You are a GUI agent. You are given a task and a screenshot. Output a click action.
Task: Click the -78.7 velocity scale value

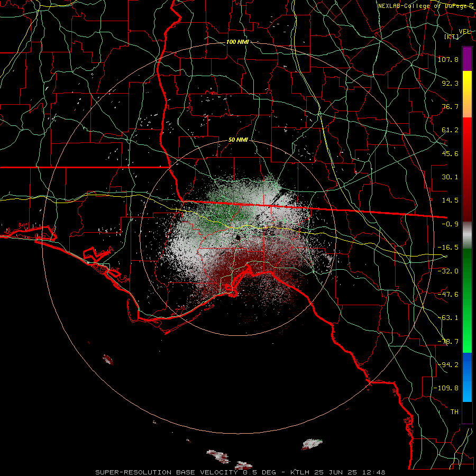[x=448, y=342]
